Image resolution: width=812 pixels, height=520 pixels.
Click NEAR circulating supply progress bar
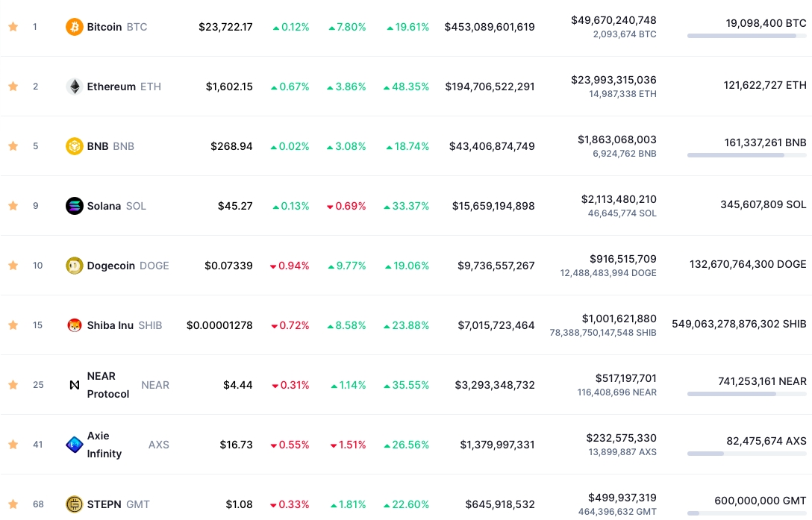click(x=747, y=394)
